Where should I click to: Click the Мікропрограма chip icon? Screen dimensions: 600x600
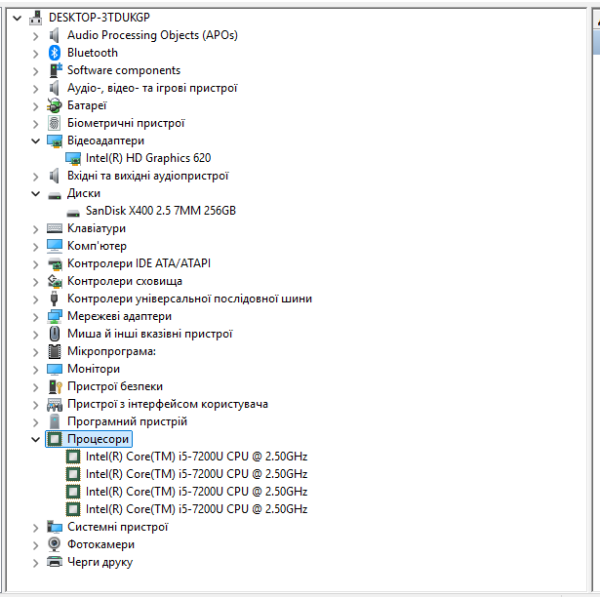54,352
